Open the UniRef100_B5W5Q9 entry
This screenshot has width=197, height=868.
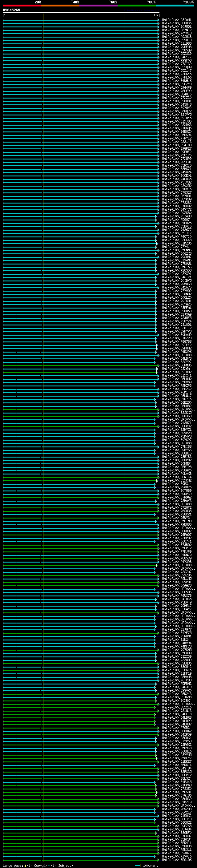pos(176,50)
